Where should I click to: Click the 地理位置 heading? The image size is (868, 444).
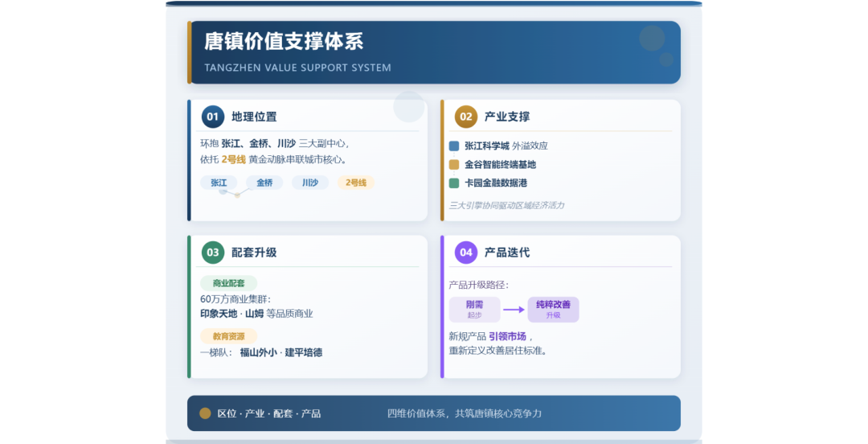[254, 117]
